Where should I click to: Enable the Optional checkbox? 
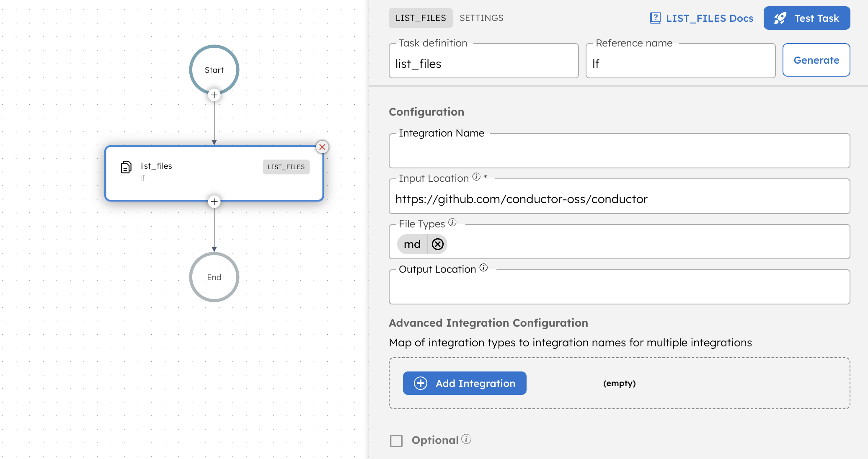coord(396,441)
